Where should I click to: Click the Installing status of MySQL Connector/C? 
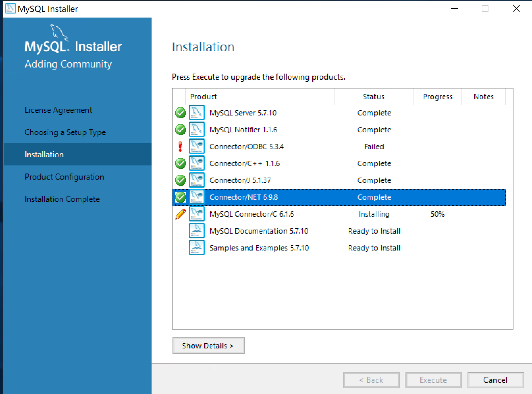[374, 214]
